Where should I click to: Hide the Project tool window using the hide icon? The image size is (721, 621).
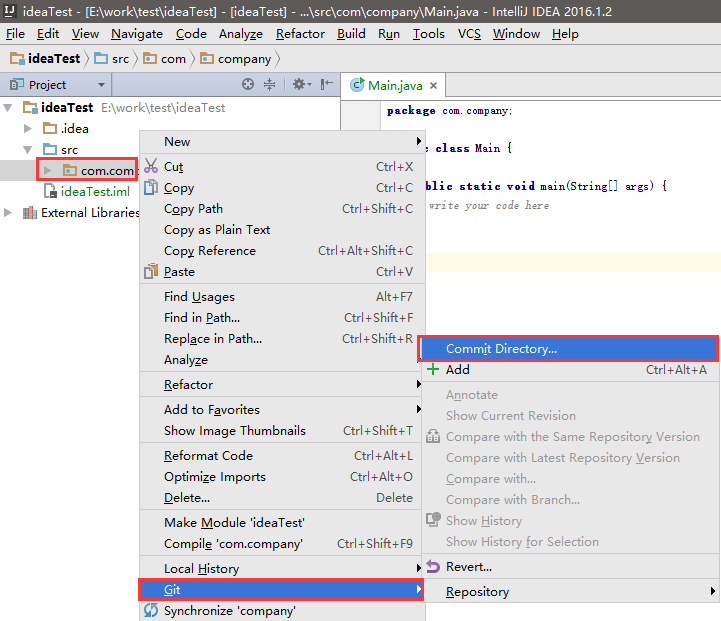(x=325, y=85)
